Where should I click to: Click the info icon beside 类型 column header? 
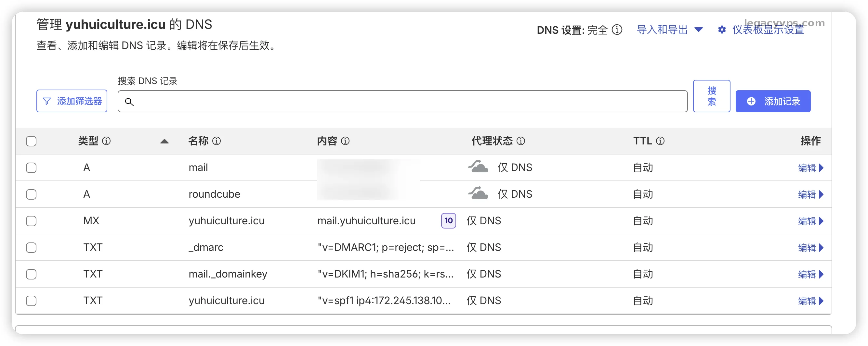click(106, 141)
